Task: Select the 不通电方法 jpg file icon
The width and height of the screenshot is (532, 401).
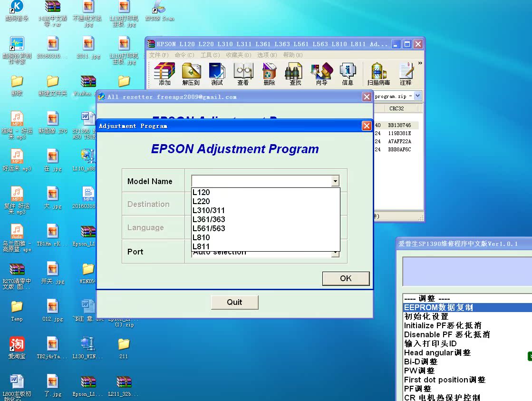Action: [87, 14]
